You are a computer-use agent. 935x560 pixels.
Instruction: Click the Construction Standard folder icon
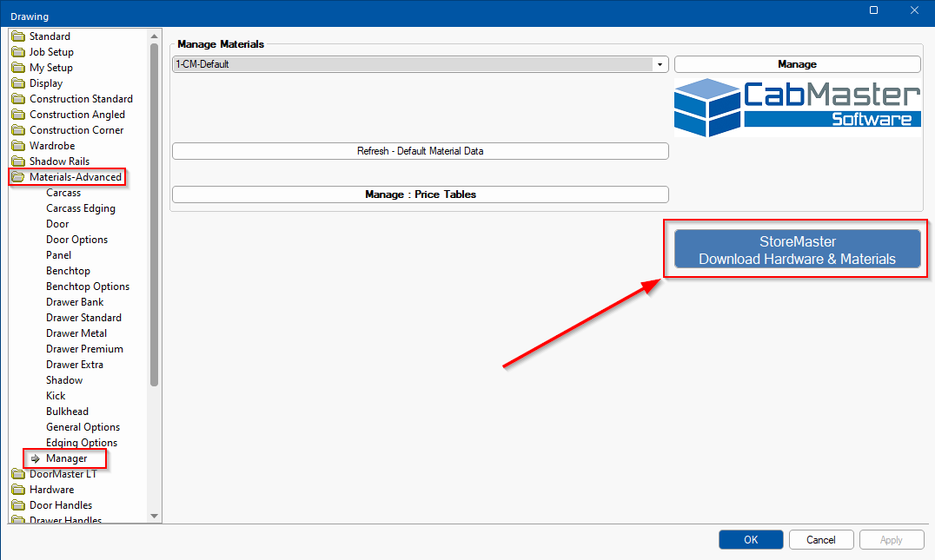18,99
